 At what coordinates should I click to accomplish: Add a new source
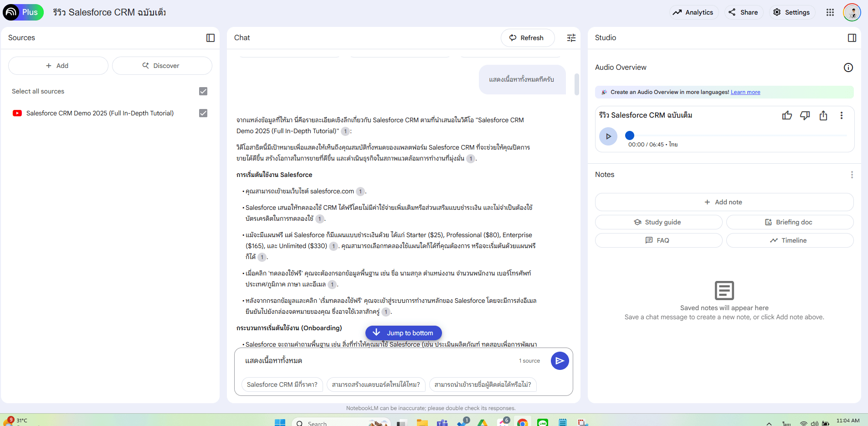click(x=58, y=66)
